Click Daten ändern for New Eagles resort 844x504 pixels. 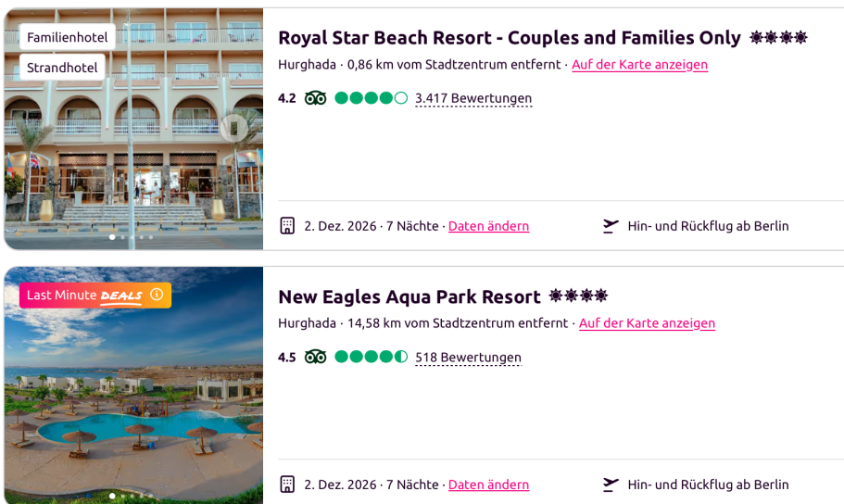coord(489,485)
